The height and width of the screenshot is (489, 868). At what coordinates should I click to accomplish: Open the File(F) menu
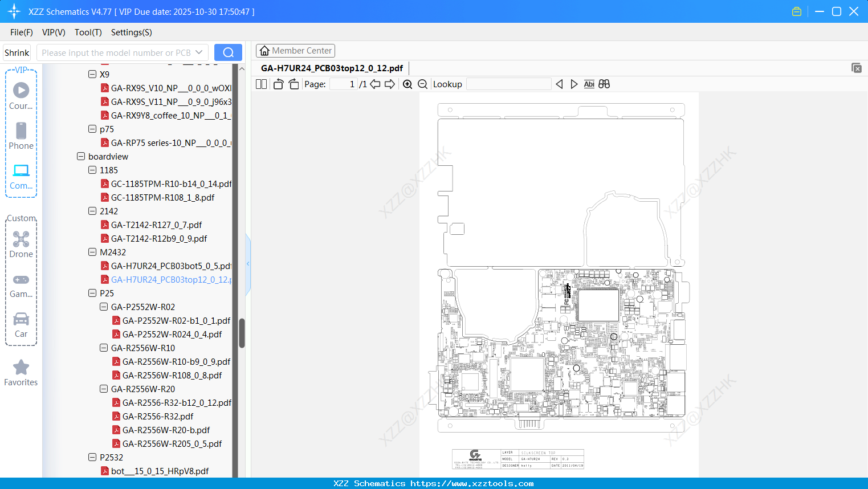pyautogui.click(x=22, y=32)
